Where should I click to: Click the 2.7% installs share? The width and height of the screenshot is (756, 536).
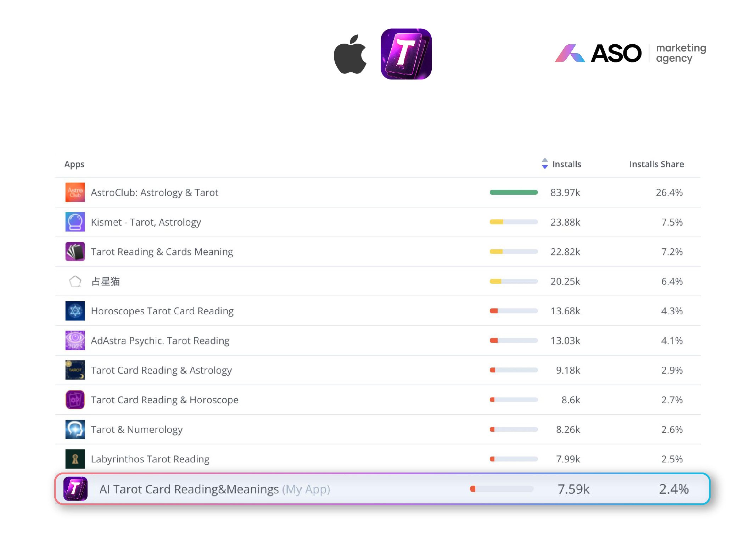click(672, 400)
